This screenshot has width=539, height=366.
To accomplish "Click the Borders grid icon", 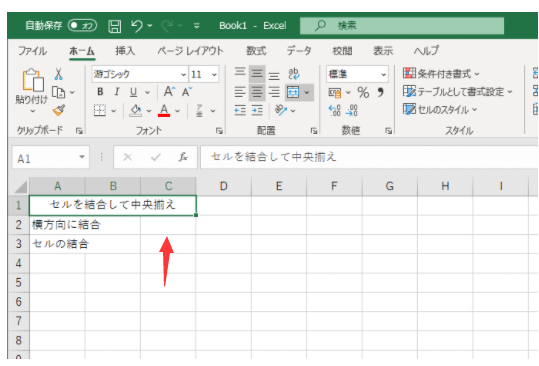I will tap(100, 111).
